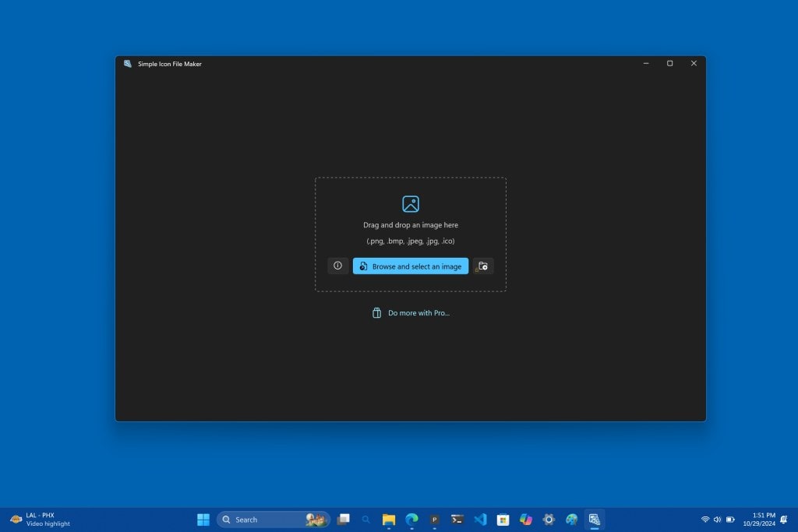Launch Paint from the taskbar
The width and height of the screenshot is (798, 532).
tap(571, 519)
